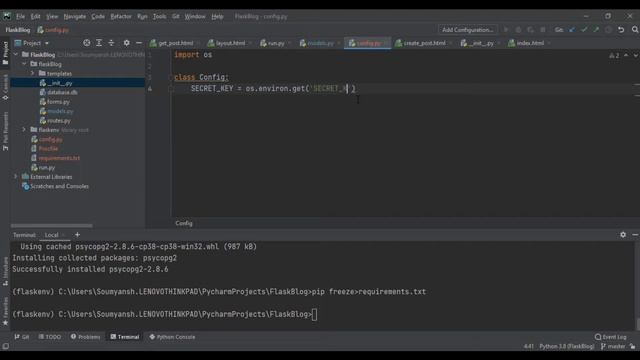
Task: Click the terminal command prompt input
Action: pos(314,314)
